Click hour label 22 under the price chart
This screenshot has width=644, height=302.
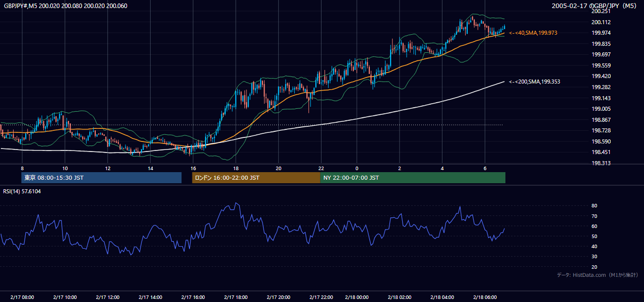click(x=321, y=168)
